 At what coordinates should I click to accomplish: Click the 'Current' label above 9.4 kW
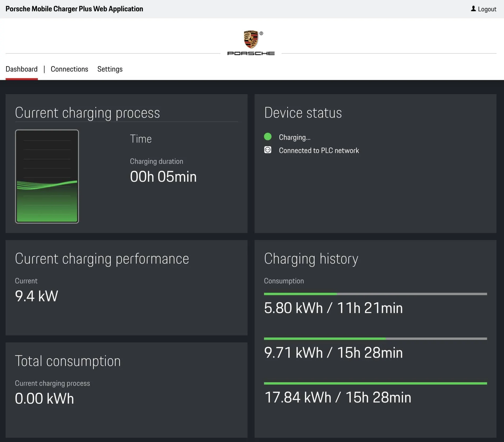pyautogui.click(x=26, y=281)
